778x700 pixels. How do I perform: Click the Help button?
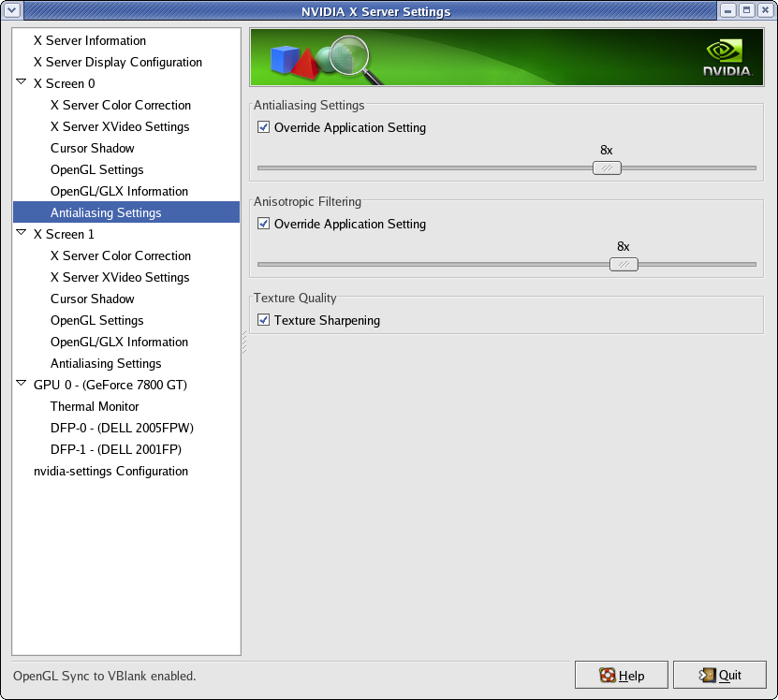(622, 675)
